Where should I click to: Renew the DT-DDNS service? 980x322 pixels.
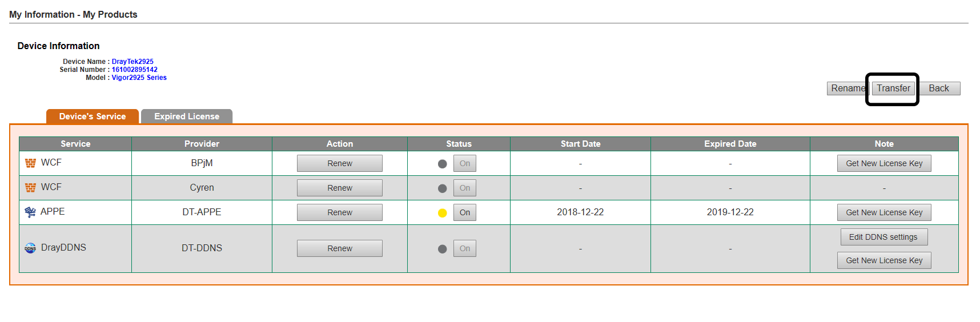pos(340,248)
